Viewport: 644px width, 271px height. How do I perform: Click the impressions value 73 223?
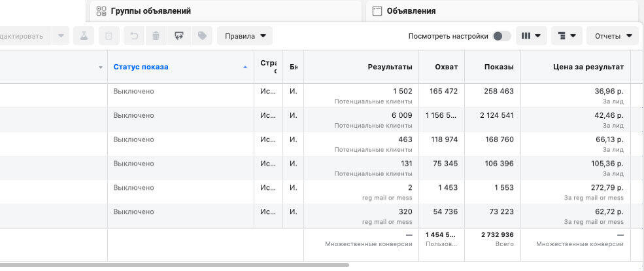tap(501, 212)
